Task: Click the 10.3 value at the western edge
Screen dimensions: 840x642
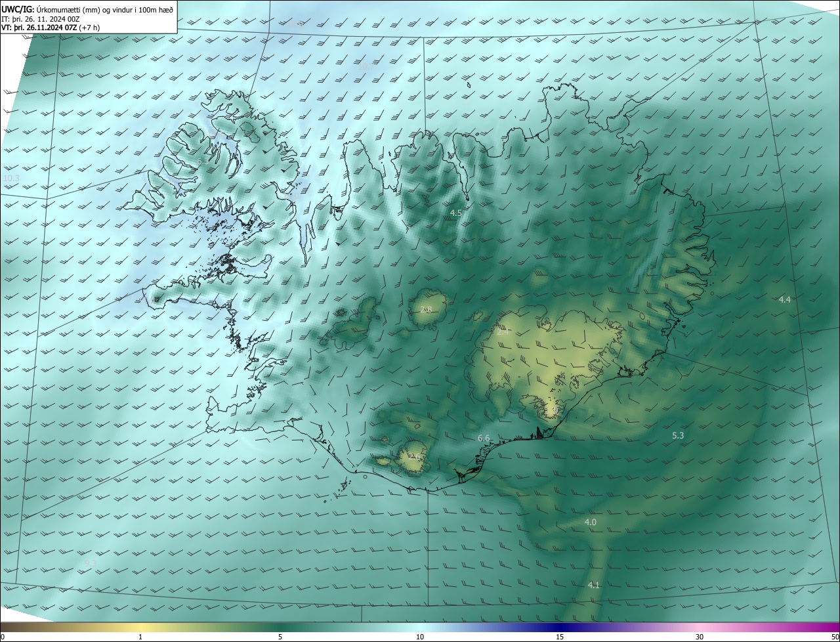Action: pos(11,179)
